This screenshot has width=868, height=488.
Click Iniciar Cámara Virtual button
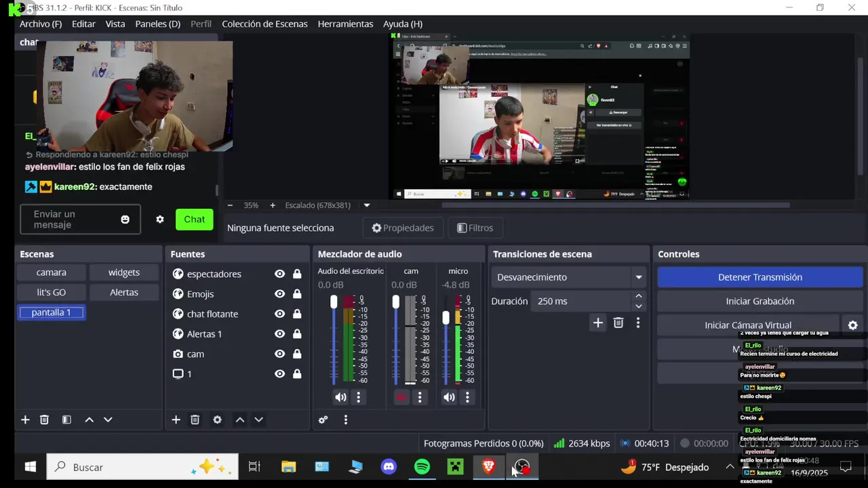point(748,325)
